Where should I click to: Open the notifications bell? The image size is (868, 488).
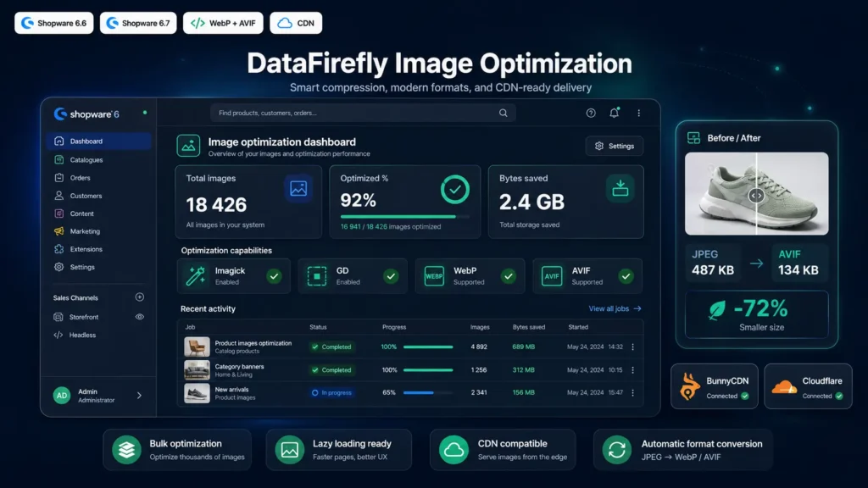coord(614,113)
